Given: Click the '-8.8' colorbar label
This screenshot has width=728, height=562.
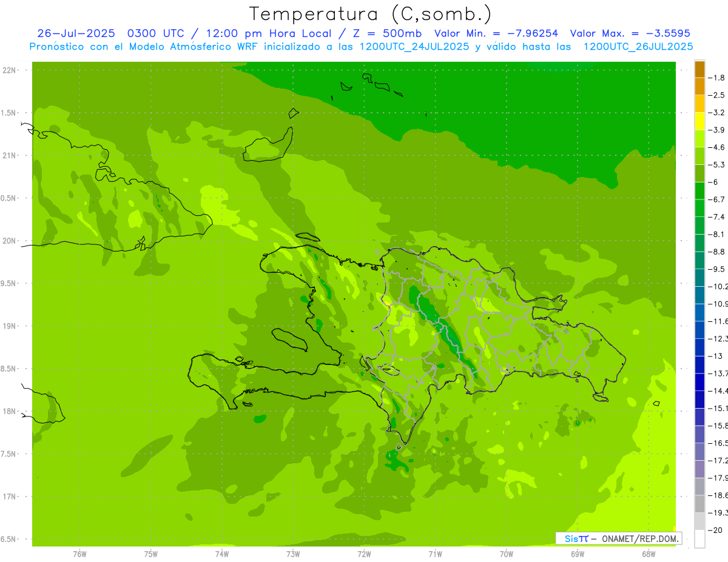Looking at the screenshot, I should coord(717,252).
